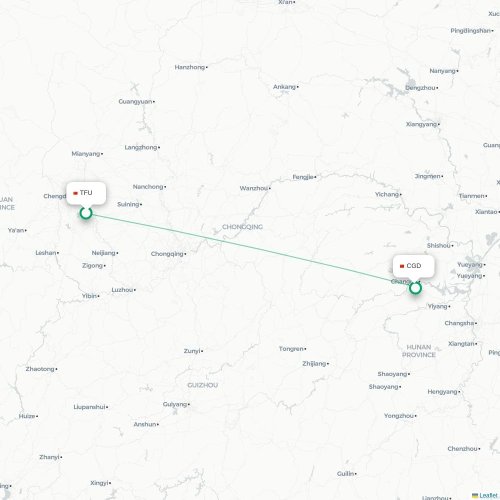Click the Yichang city label
500x500 pixels.
[x=387, y=194]
